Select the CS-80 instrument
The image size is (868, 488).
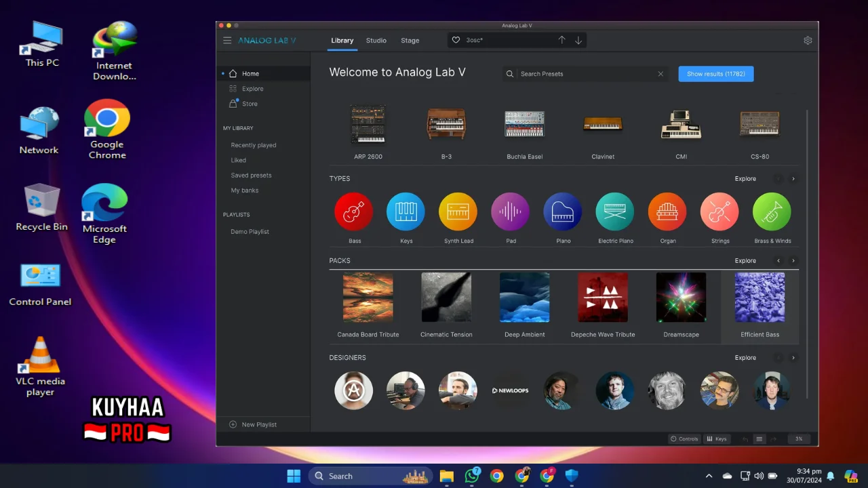coord(759,131)
